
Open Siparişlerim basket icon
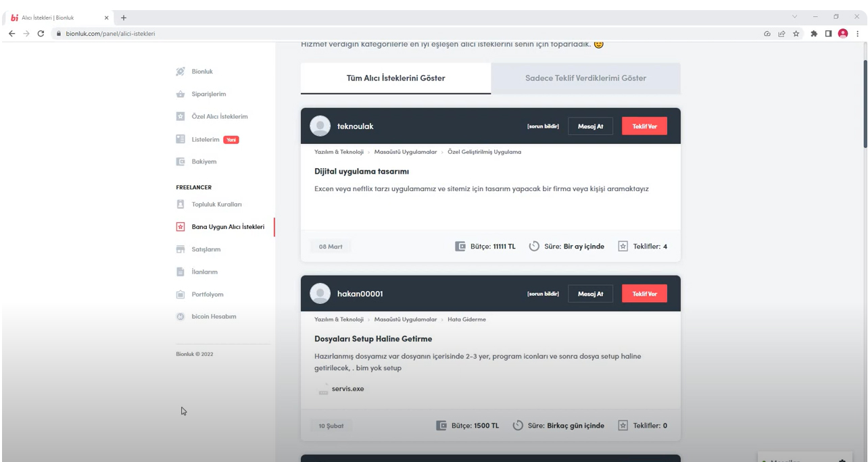pyautogui.click(x=180, y=94)
